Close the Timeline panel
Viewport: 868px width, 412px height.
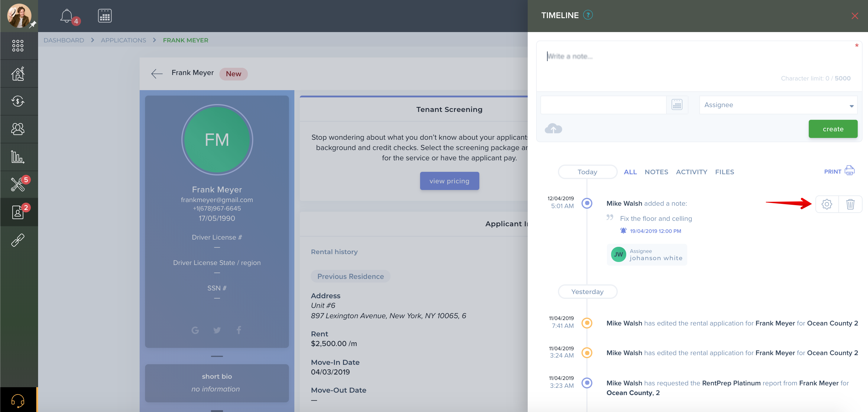click(x=854, y=16)
